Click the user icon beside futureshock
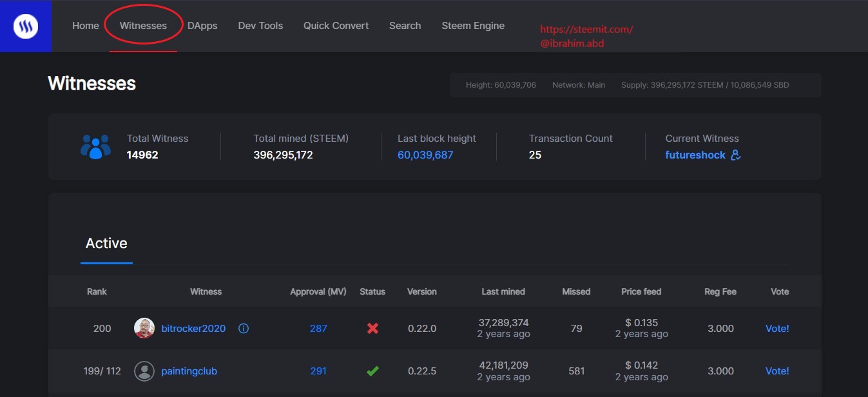The width and height of the screenshot is (868, 397). pyautogui.click(x=736, y=155)
